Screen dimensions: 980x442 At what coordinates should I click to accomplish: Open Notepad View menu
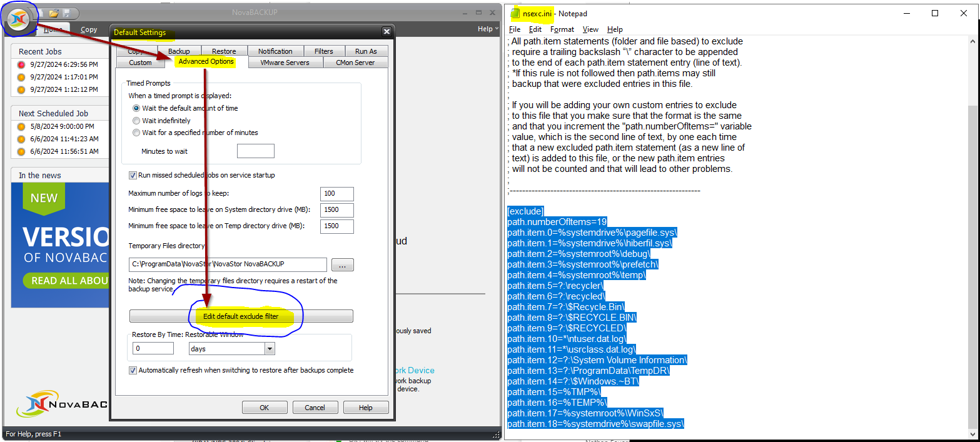590,29
